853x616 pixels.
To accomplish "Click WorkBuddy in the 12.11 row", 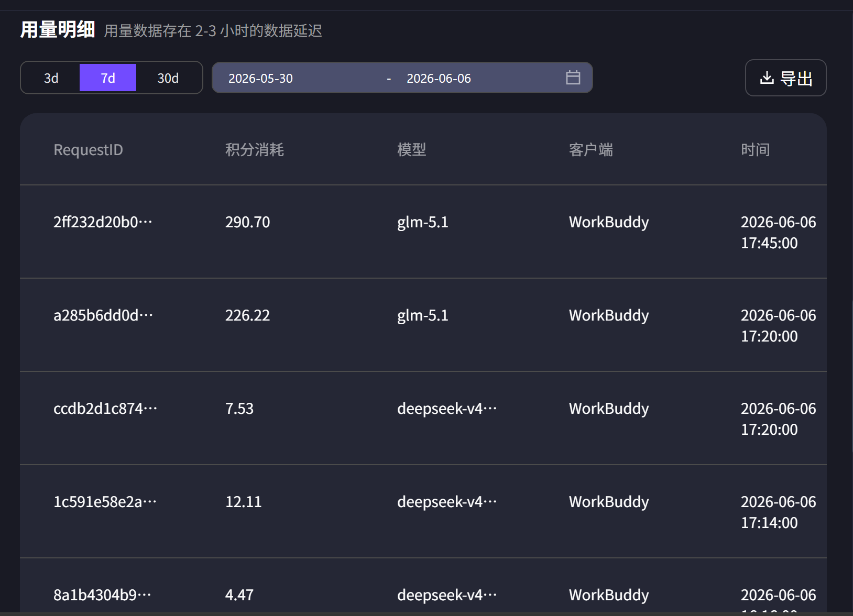I will (609, 502).
